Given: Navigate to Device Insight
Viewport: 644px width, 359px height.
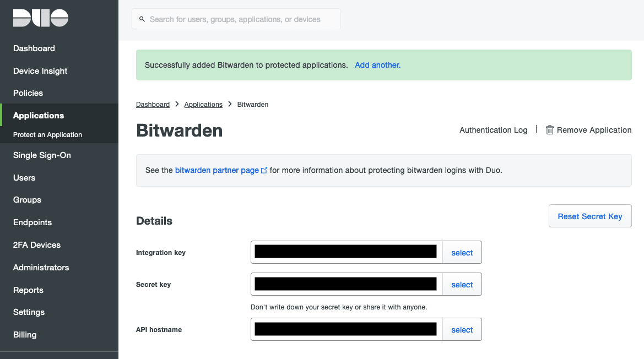Looking at the screenshot, I should 40,70.
